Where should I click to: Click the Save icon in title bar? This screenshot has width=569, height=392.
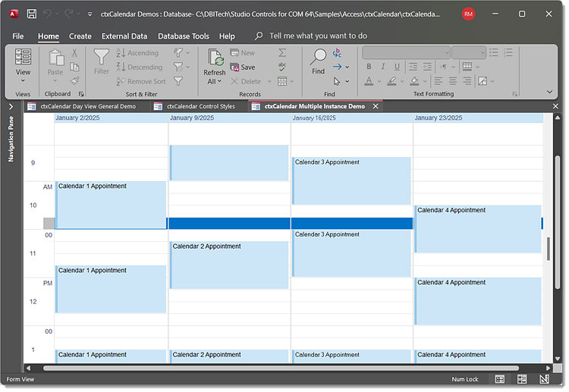point(32,14)
